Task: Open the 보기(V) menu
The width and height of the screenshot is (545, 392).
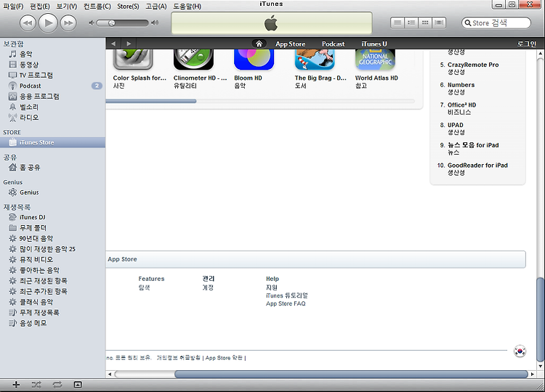Action: 67,7
